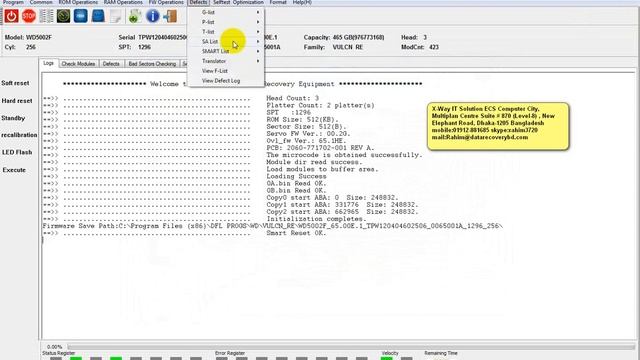The height and width of the screenshot is (360, 640).
Task: Click the Standby button
Action: pyautogui.click(x=13, y=118)
